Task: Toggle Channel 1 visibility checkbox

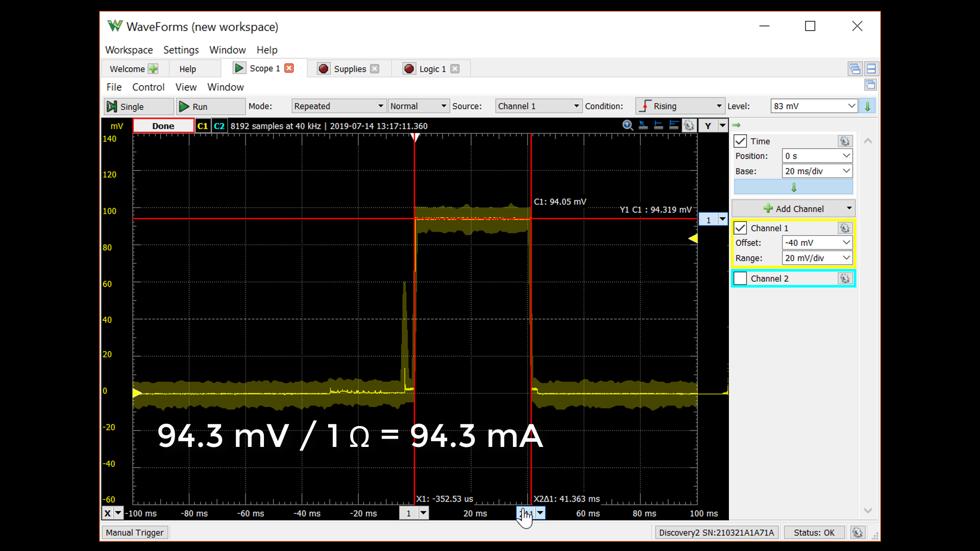Action: click(x=741, y=228)
